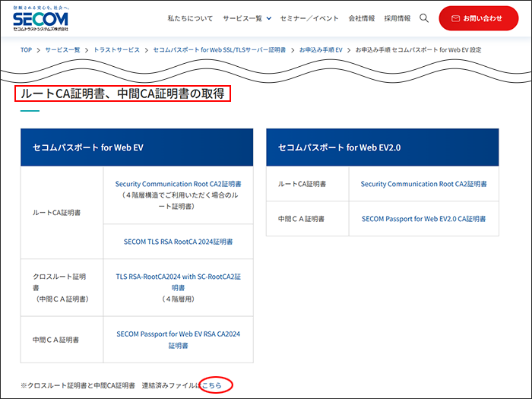Click セコムパスポート for Web EV2.0 header
Screen dimensions: 532x399
(382, 147)
